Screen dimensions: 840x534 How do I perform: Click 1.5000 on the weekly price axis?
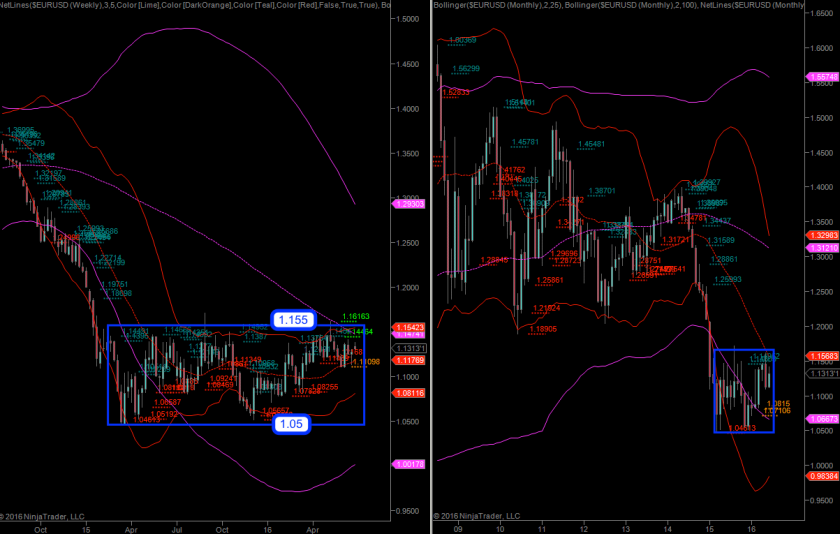408,19
